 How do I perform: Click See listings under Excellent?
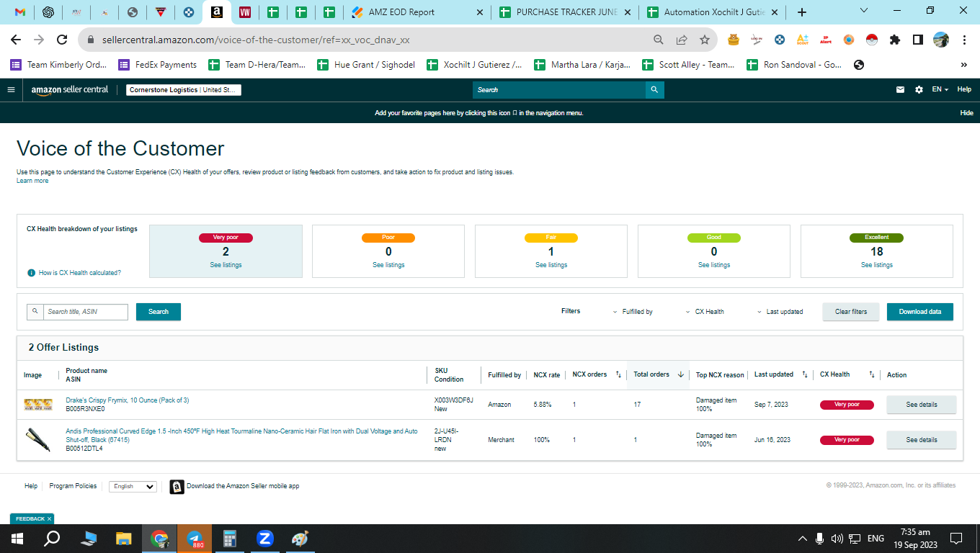coord(877,265)
